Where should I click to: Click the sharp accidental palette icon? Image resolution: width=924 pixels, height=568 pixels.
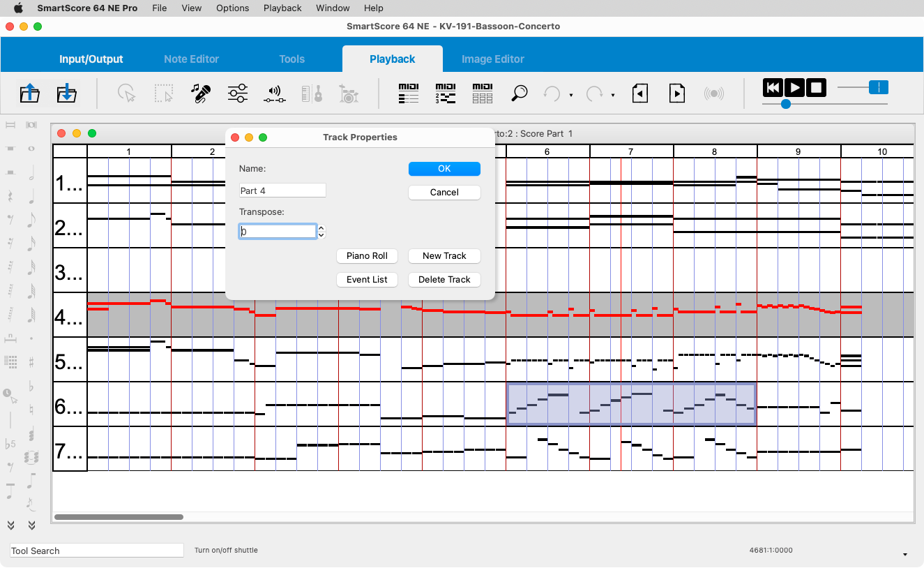[31, 361]
